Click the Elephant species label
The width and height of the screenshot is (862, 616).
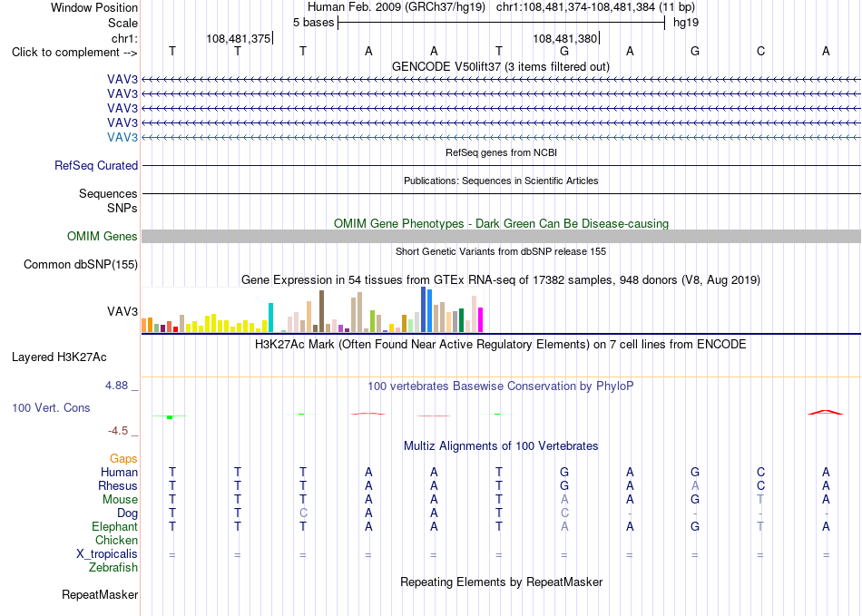[114, 526]
